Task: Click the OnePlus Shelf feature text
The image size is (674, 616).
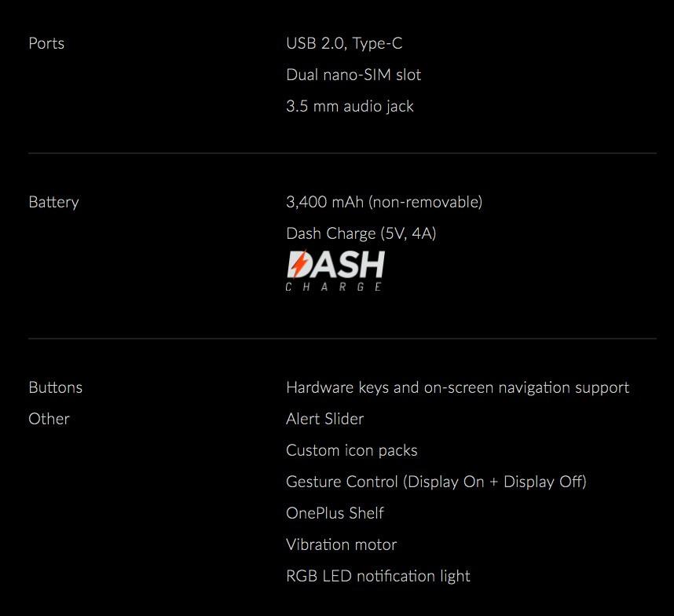Action: 335,513
